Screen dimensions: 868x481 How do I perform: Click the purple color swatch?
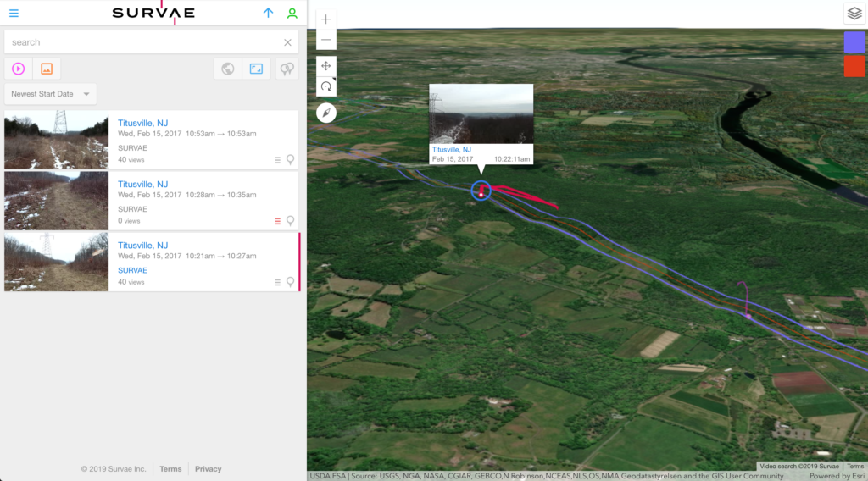(x=854, y=42)
